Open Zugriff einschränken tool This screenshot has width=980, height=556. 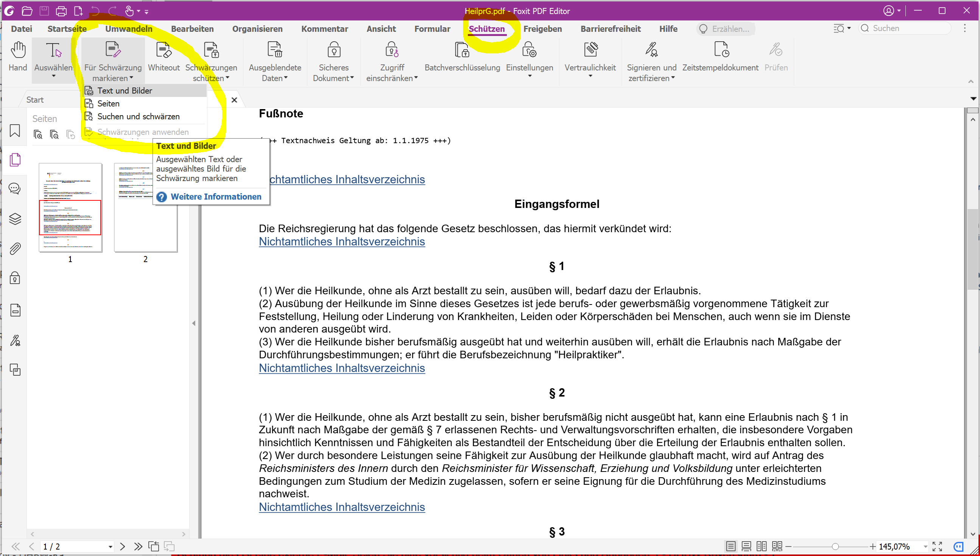(392, 61)
